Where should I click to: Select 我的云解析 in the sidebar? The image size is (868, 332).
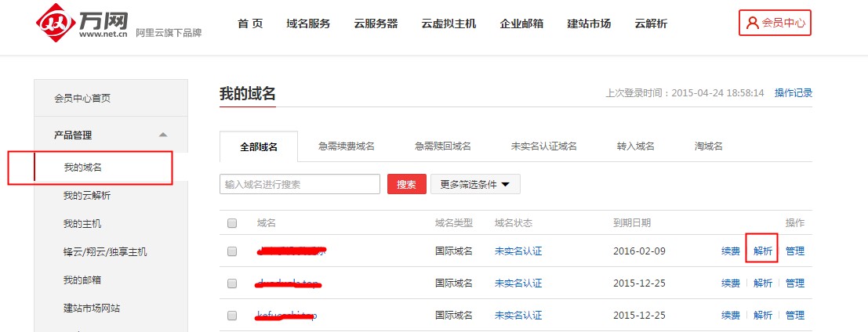[87, 196]
